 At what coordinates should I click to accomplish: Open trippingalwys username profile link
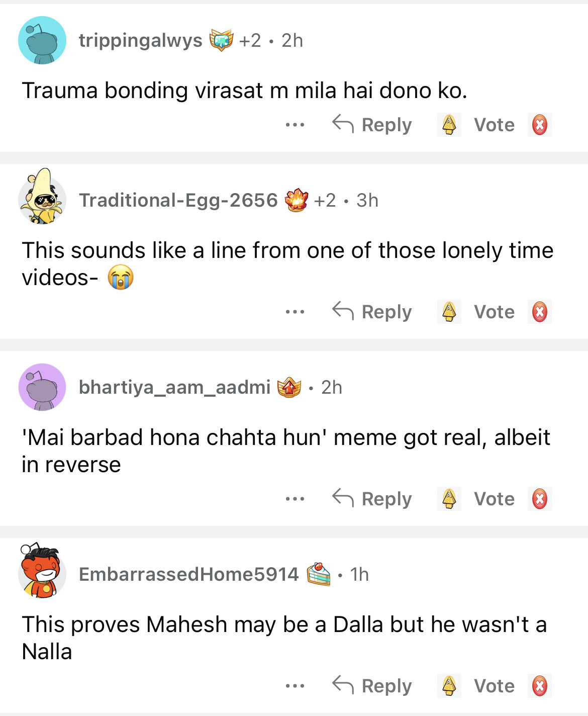click(140, 40)
